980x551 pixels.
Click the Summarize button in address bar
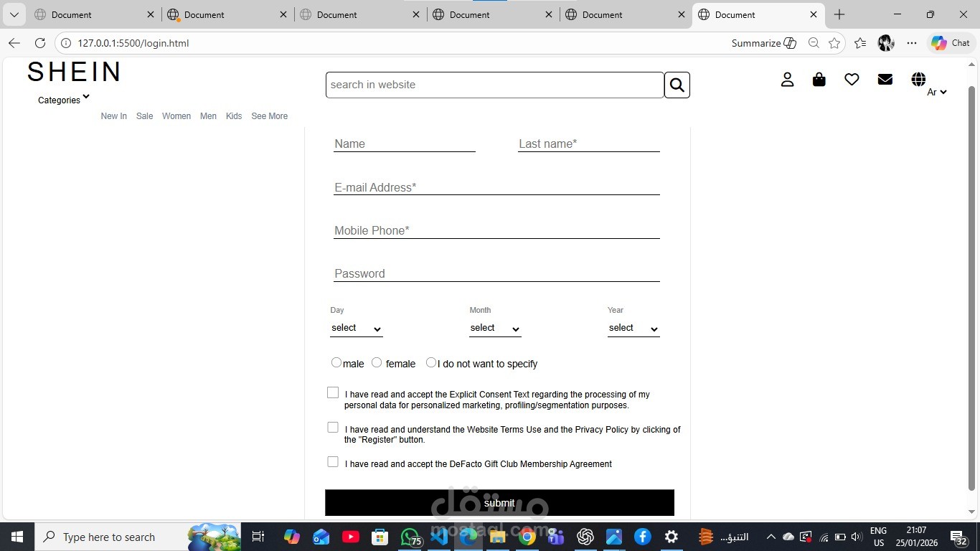coord(764,43)
